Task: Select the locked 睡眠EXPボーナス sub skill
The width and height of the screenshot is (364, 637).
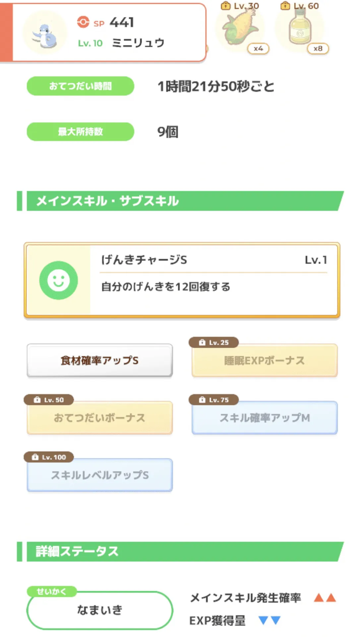Action: (x=265, y=361)
